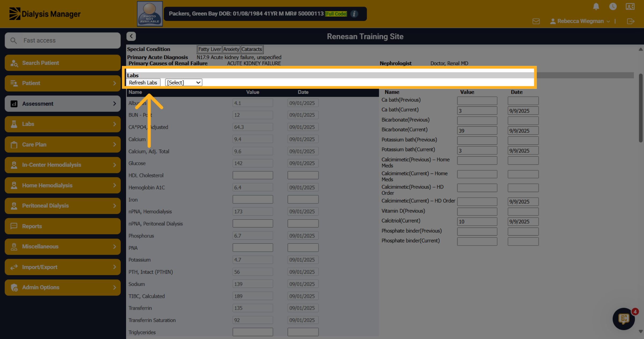
Task: Open patient info icon beside Full Code
Action: coord(354,14)
